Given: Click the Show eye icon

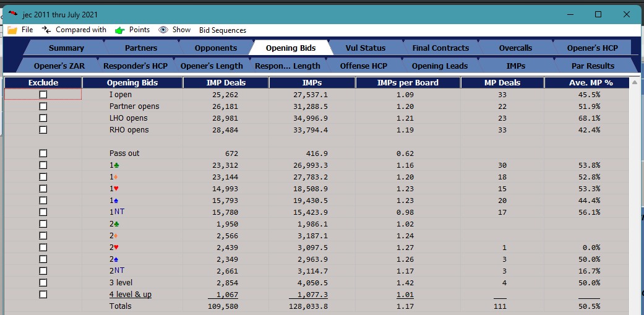Looking at the screenshot, I should coord(163,30).
